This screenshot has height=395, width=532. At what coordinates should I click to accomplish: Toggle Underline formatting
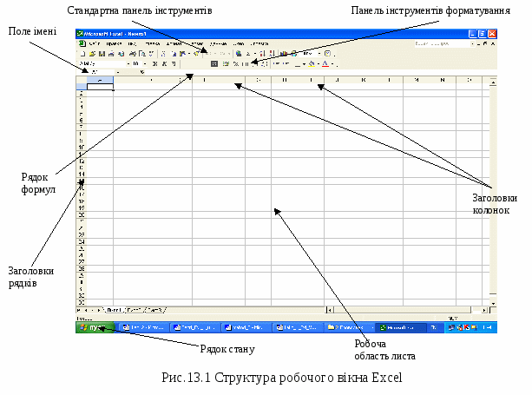[174, 63]
